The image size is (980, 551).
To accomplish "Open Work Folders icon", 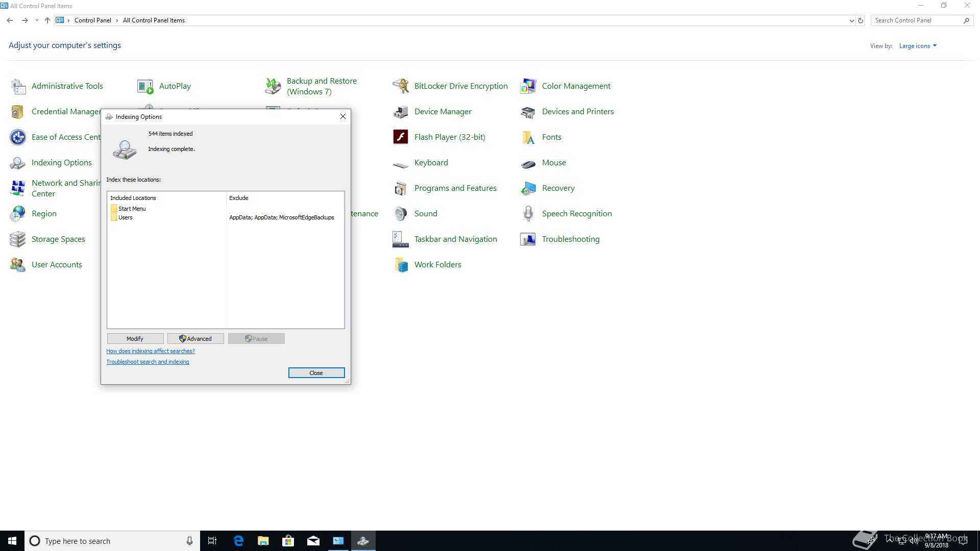I will pyautogui.click(x=401, y=265).
